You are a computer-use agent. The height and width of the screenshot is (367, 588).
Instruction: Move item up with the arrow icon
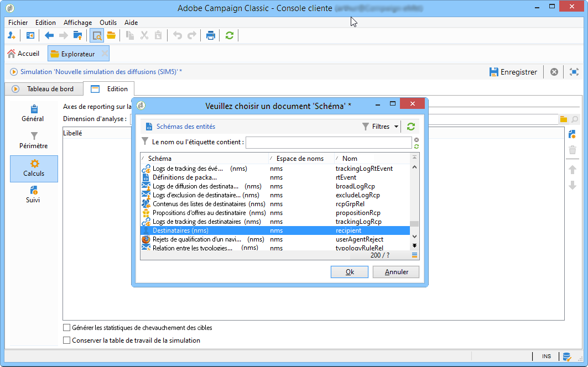click(573, 170)
